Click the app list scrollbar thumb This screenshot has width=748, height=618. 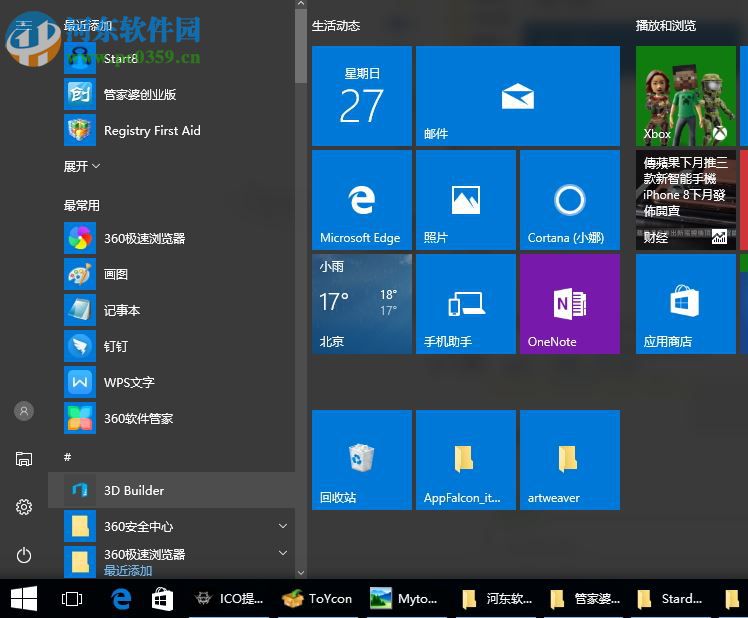click(301, 46)
